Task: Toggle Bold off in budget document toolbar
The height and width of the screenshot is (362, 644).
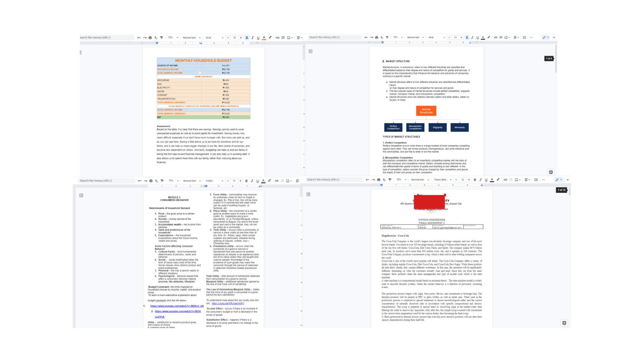Action: [x=247, y=38]
